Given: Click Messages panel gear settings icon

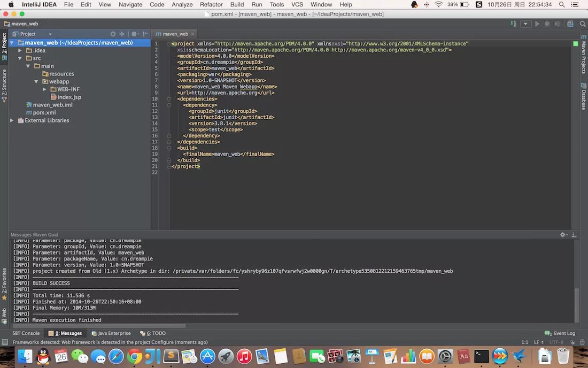Looking at the screenshot, I should coord(563,235).
